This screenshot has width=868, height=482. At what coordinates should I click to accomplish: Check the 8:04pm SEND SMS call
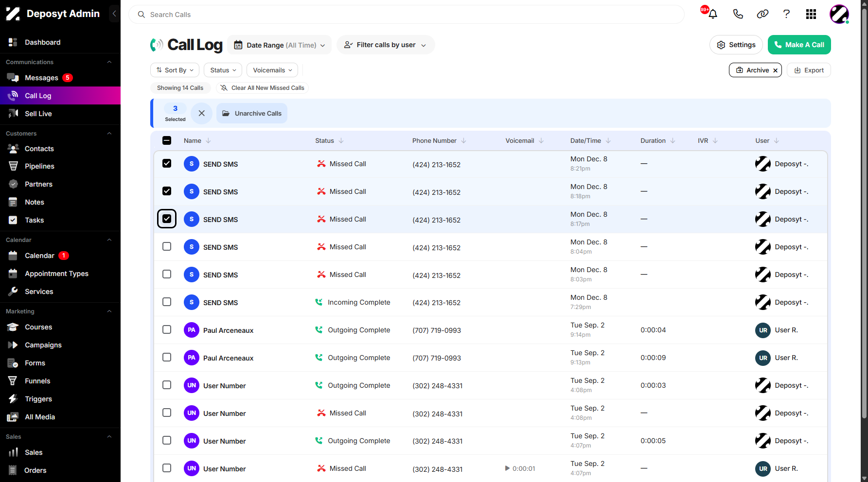tap(167, 246)
